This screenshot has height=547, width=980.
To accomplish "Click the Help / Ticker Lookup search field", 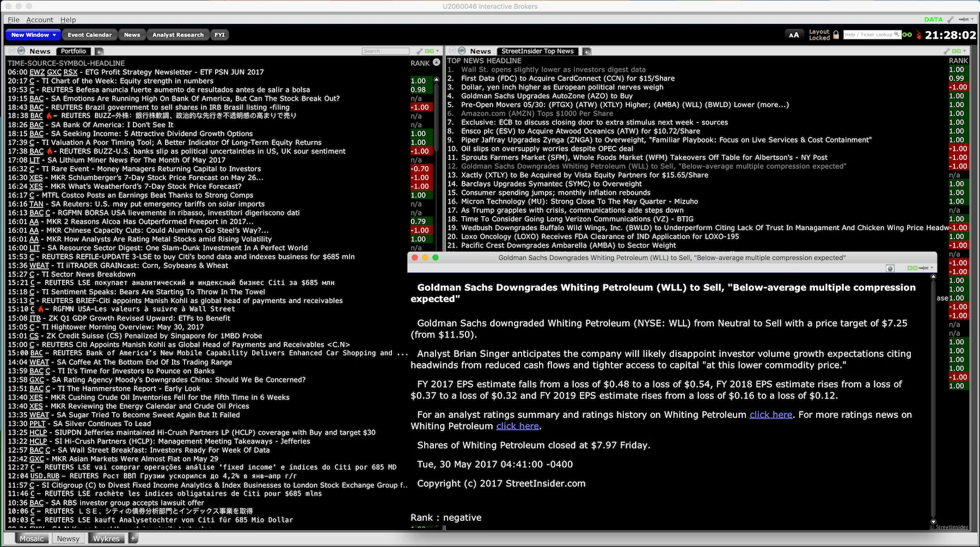I will pyautogui.click(x=872, y=35).
